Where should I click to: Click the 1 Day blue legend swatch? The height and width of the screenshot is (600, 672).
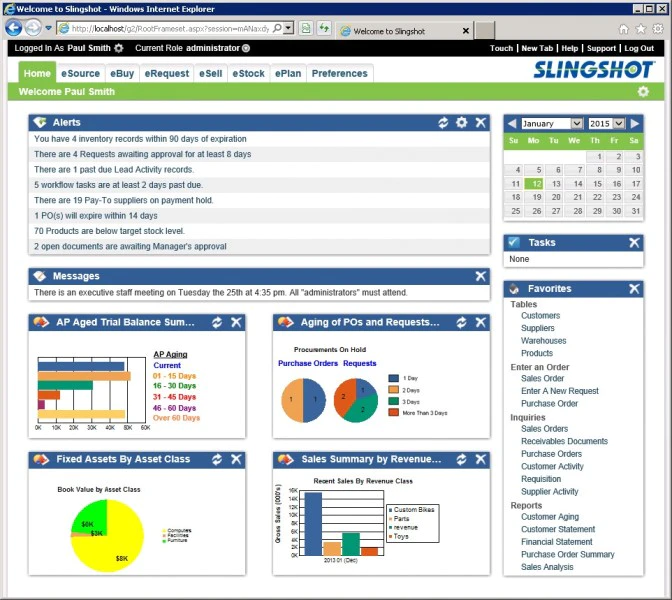393,378
